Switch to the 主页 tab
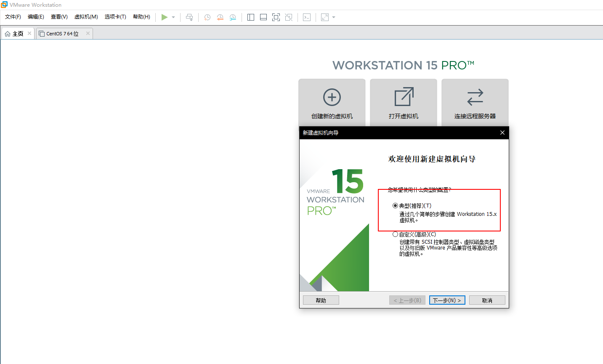This screenshot has height=364, width=603. pyautogui.click(x=18, y=34)
